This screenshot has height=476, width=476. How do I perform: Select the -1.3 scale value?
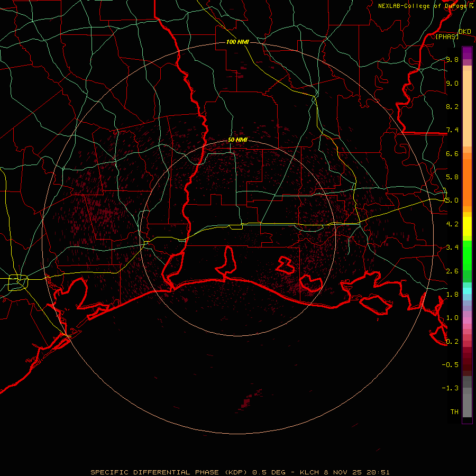click(450, 388)
